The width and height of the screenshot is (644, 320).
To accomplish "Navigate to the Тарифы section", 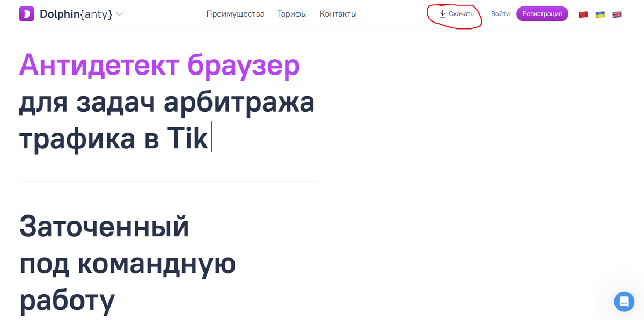I will pos(292,14).
